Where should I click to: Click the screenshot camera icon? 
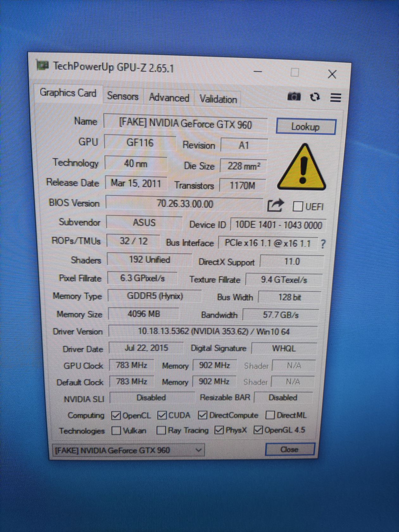pyautogui.click(x=294, y=96)
